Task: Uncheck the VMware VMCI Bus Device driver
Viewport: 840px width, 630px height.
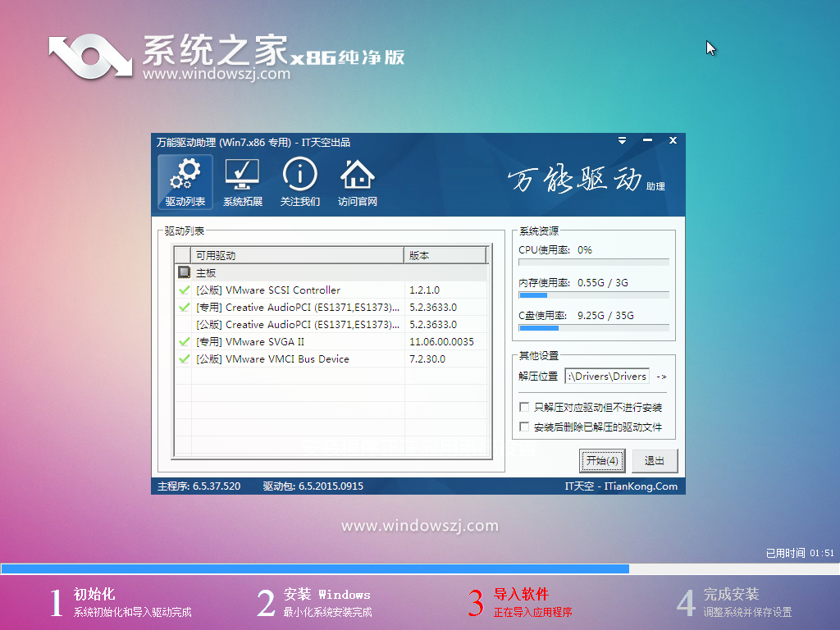Action: point(184,358)
